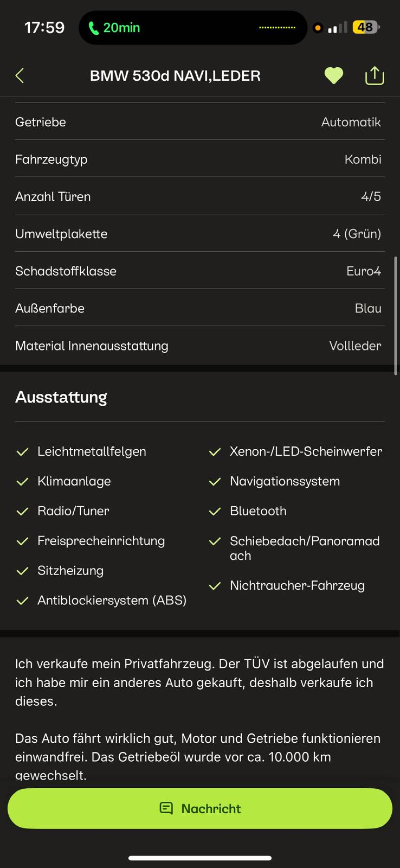
Task: Tap the Umweltplakette 4 (Grün) row
Action: click(200, 234)
